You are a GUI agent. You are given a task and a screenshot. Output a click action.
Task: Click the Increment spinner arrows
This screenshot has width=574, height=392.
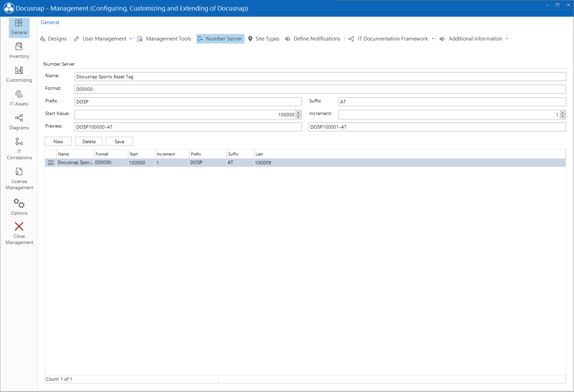(x=562, y=115)
